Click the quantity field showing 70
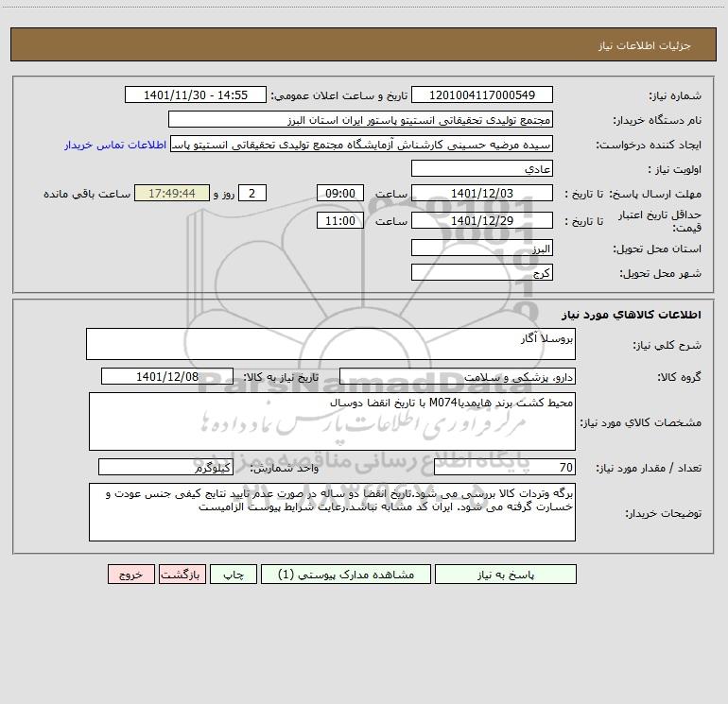The image size is (728, 704). tap(505, 468)
